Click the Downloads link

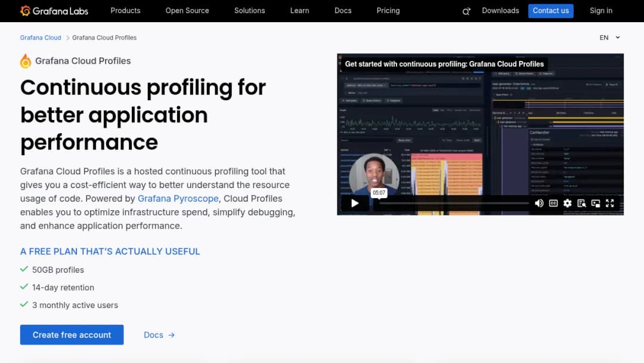pyautogui.click(x=500, y=11)
